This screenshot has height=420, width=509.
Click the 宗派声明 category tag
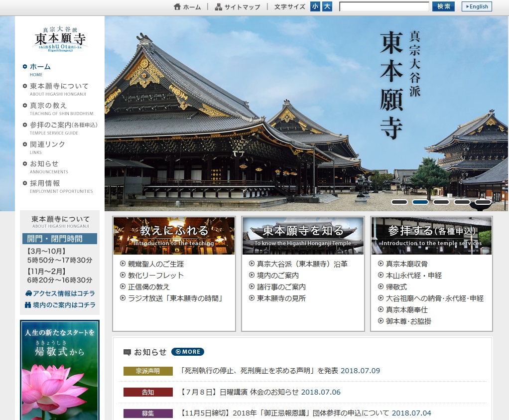point(148,371)
